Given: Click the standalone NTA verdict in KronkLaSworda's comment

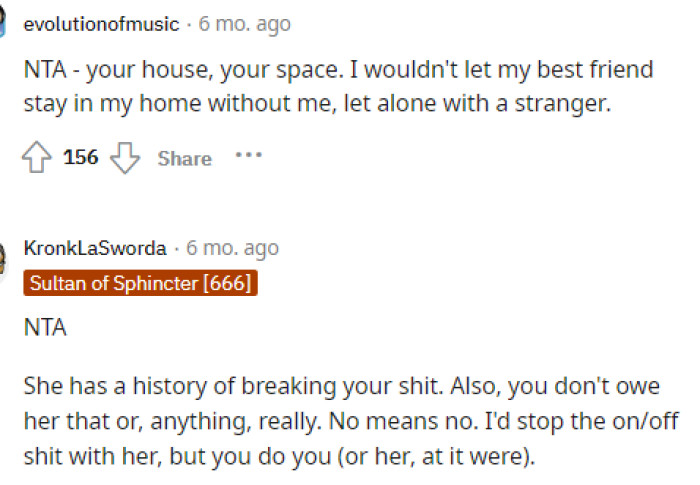Looking at the screenshot, I should click(x=45, y=328).
